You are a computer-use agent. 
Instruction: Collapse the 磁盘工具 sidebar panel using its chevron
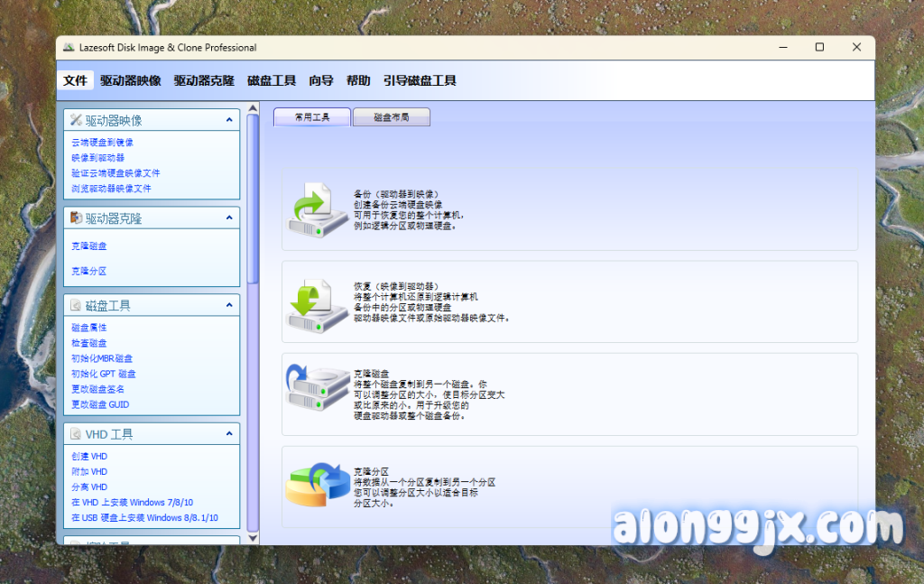tap(229, 306)
